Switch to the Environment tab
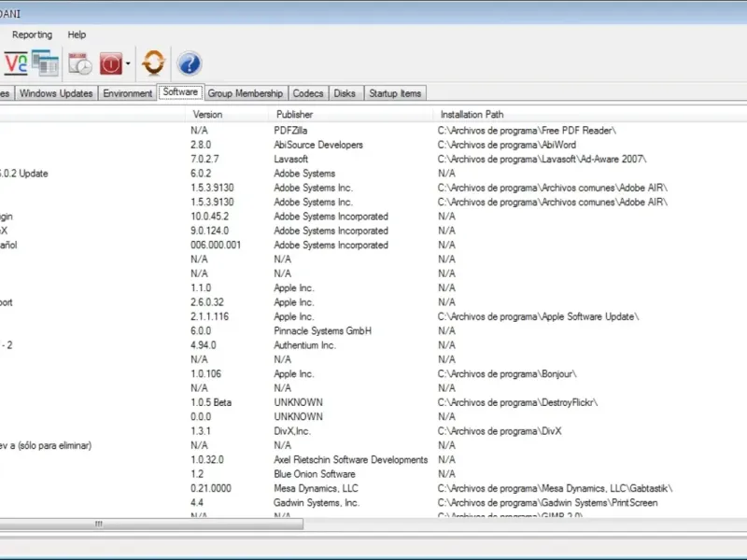This screenshot has width=747, height=560. [128, 93]
